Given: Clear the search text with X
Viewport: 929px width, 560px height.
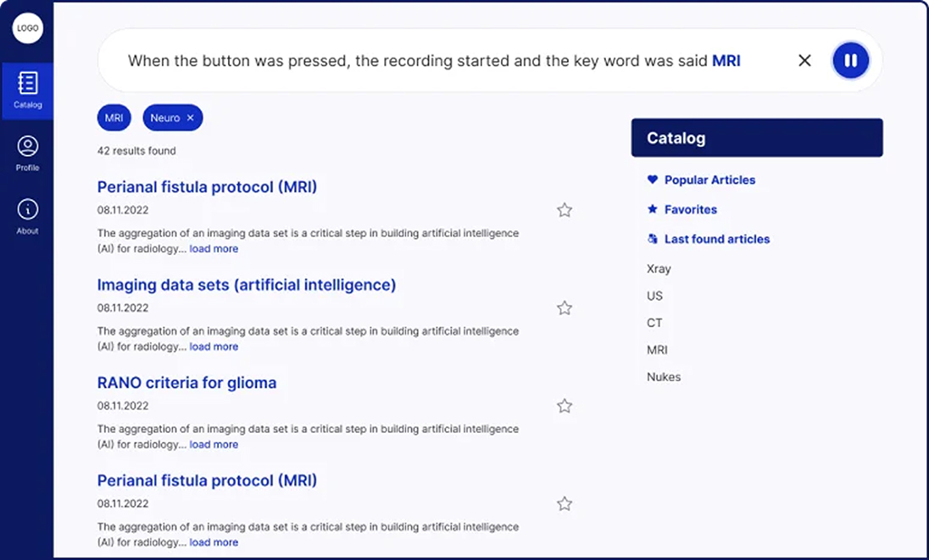Looking at the screenshot, I should [804, 60].
